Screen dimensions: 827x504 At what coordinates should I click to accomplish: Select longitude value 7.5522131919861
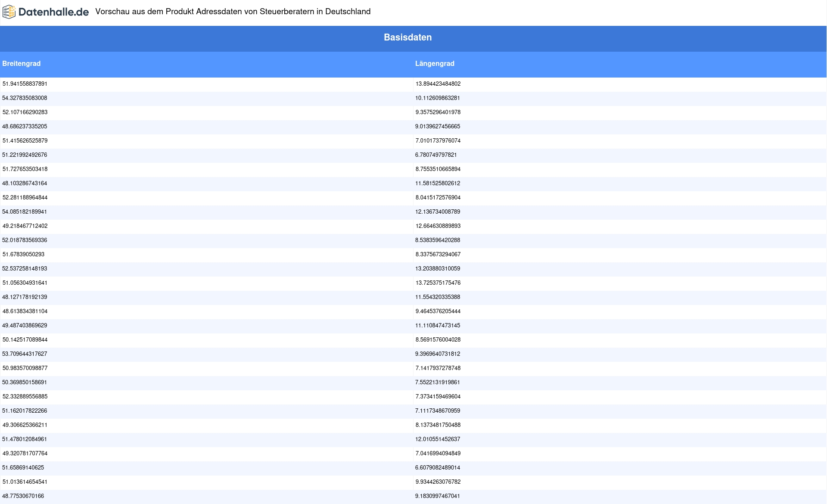[438, 383]
